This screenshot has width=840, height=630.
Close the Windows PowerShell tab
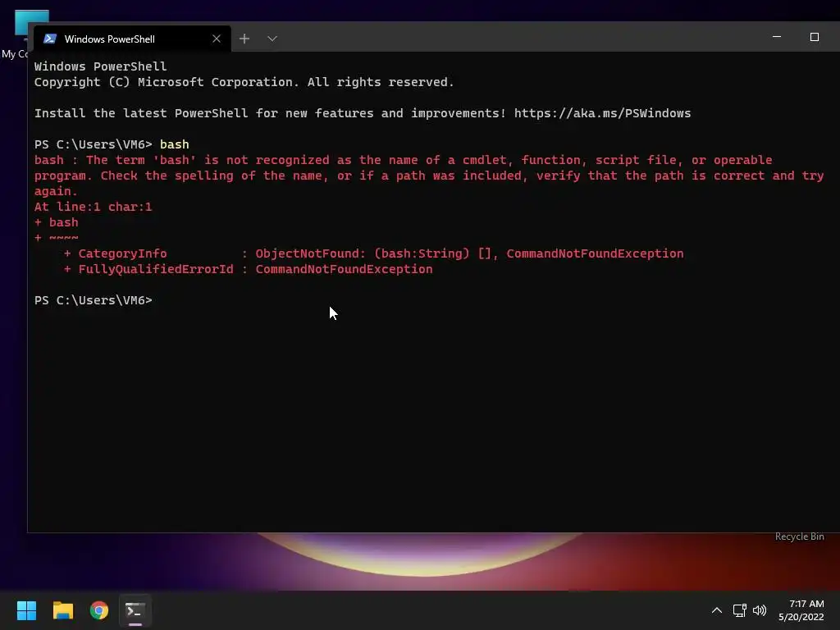pyautogui.click(x=217, y=39)
